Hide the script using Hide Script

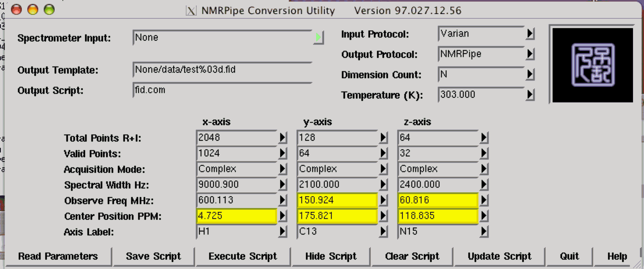(331, 256)
